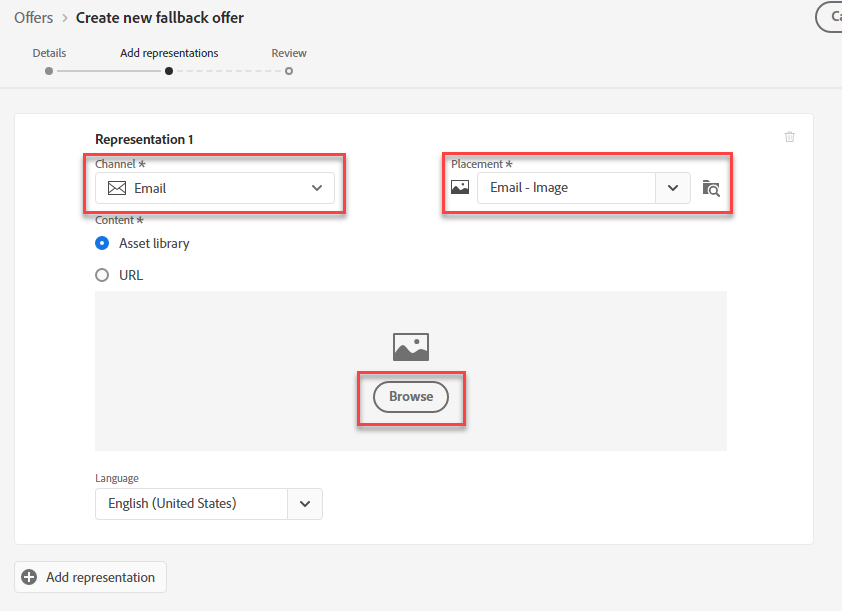Click the Offers breadcrumb link
Viewport: 842px width, 611px height.
tap(34, 18)
